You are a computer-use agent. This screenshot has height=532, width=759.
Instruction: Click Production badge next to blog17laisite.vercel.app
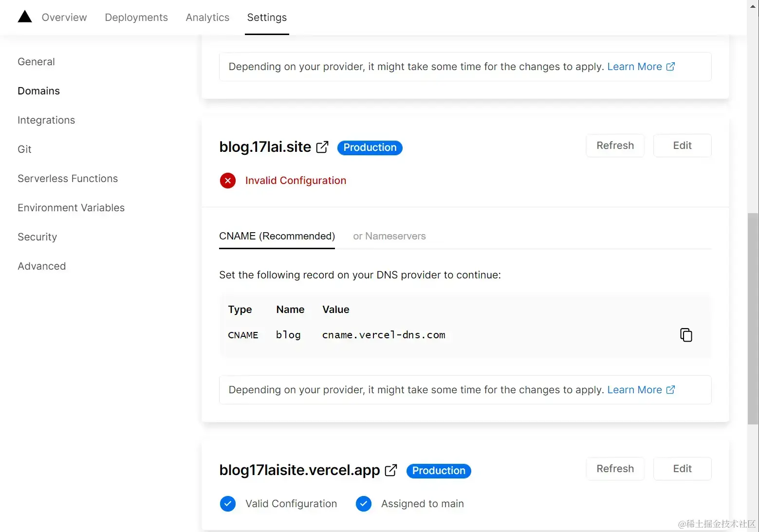click(x=439, y=471)
